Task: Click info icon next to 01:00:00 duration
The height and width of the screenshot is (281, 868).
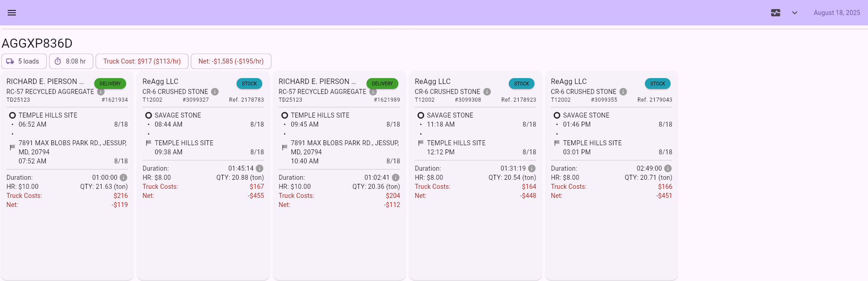Action: point(123,177)
